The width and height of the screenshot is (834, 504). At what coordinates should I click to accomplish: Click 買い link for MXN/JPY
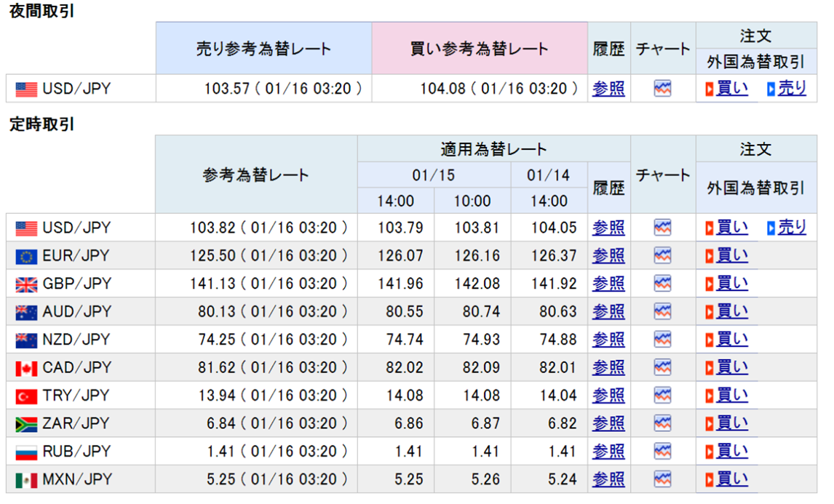point(732,479)
